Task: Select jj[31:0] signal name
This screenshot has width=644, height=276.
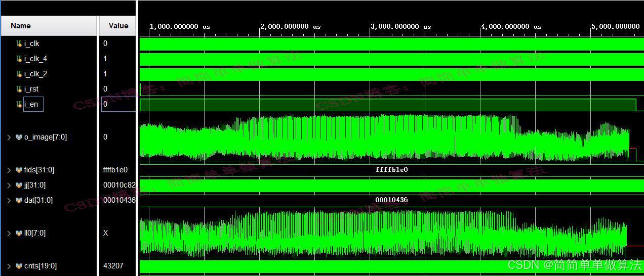Action: click(x=35, y=185)
